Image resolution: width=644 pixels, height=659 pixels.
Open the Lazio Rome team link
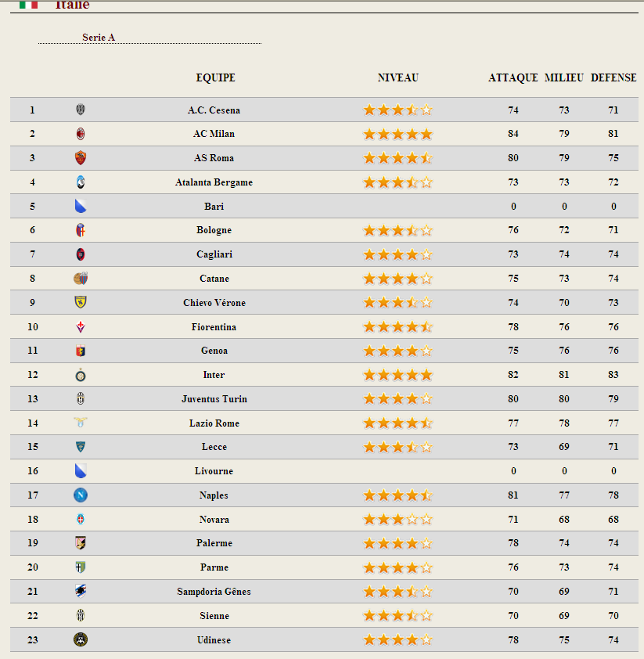coord(214,423)
